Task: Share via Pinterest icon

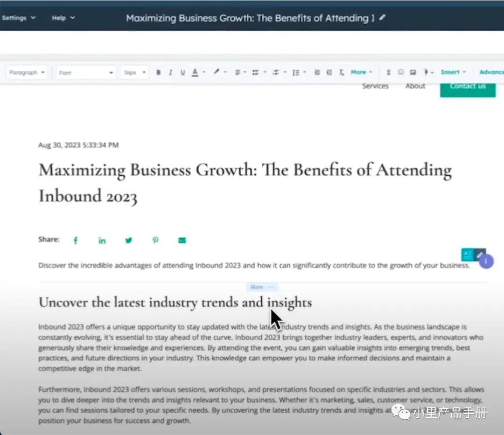Action: pos(155,240)
